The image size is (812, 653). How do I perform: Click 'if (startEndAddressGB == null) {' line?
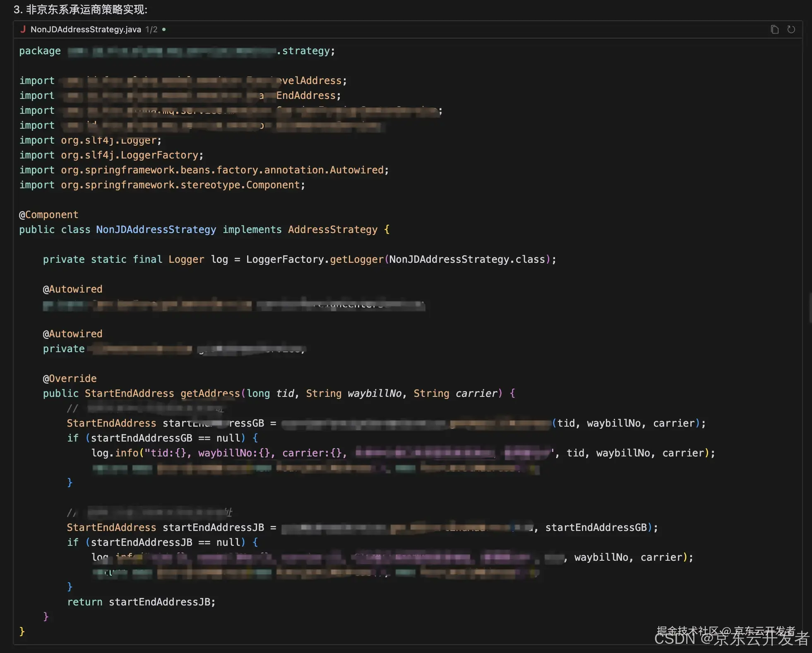[x=163, y=438]
